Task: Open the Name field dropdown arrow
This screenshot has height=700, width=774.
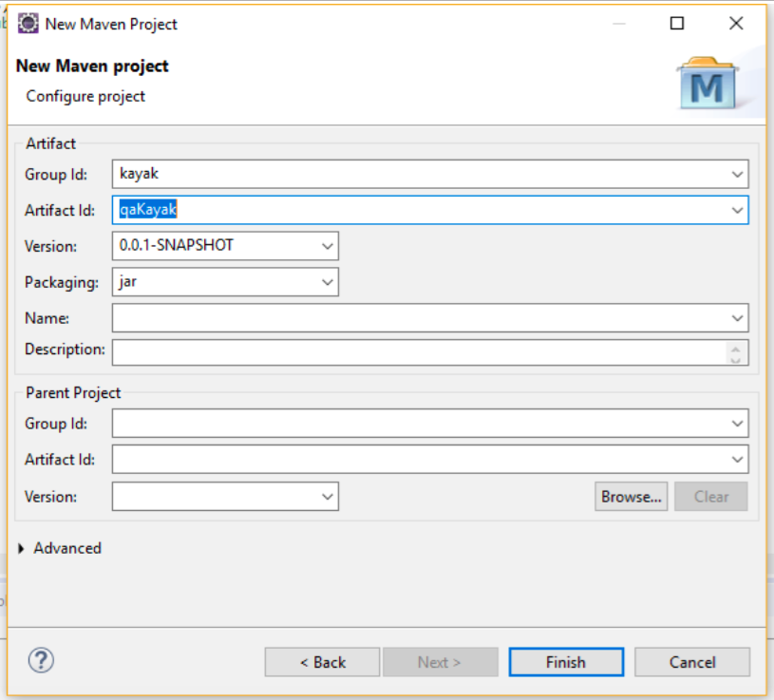Action: point(737,318)
